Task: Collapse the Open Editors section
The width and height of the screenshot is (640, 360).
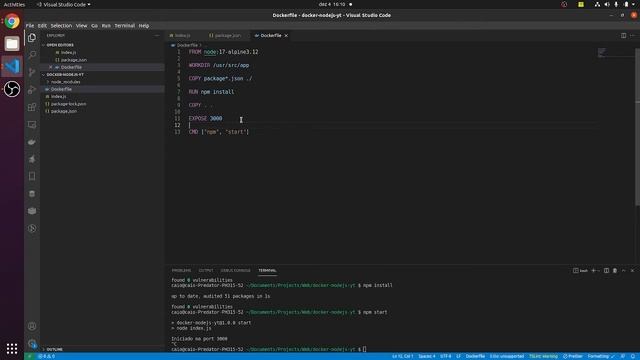Action: (60, 45)
